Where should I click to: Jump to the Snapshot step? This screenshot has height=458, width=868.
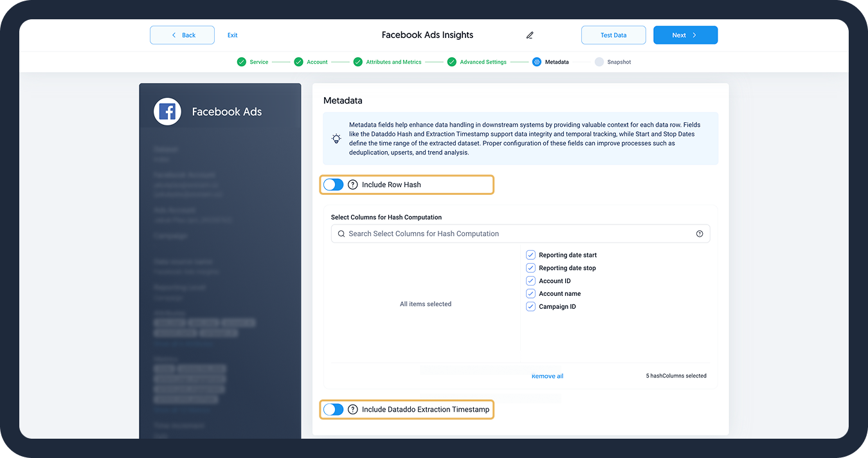[619, 62]
